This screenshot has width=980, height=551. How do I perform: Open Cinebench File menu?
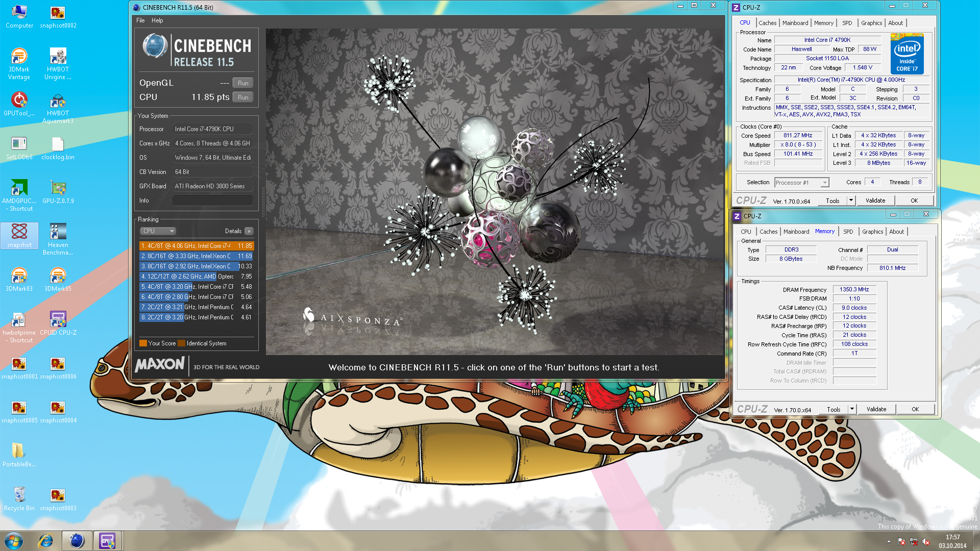coord(140,20)
